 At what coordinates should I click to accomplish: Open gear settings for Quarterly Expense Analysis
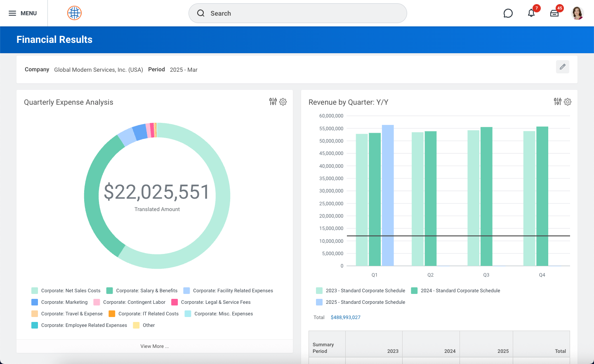[283, 102]
